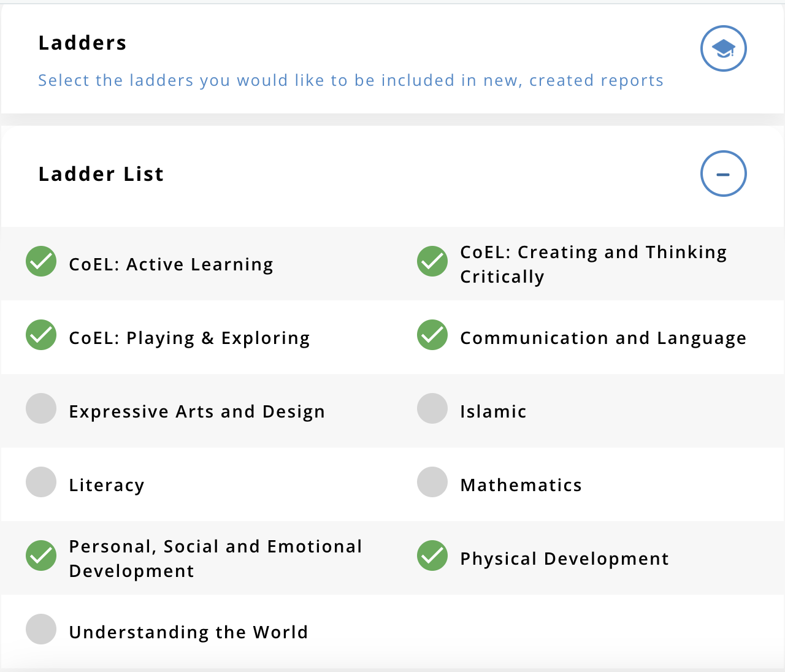The width and height of the screenshot is (785, 672).
Task: Click the Mathematics label text
Action: [x=521, y=485]
